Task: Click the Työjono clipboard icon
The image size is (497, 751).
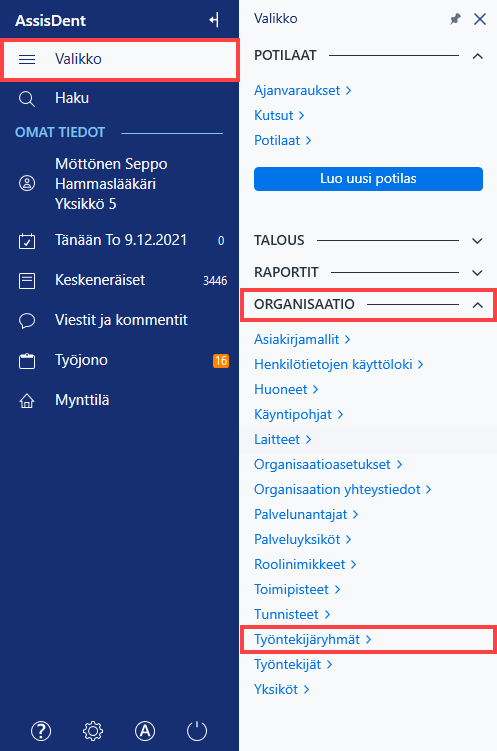Action: (27, 361)
